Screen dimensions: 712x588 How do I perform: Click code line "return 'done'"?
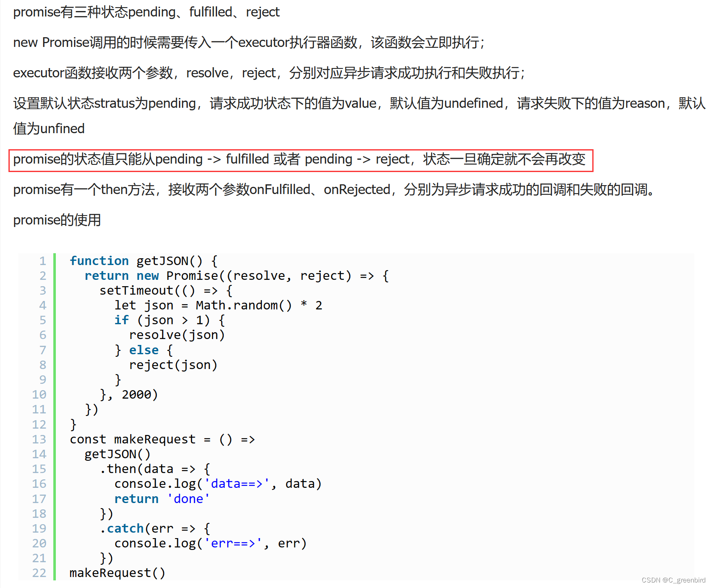(x=162, y=499)
